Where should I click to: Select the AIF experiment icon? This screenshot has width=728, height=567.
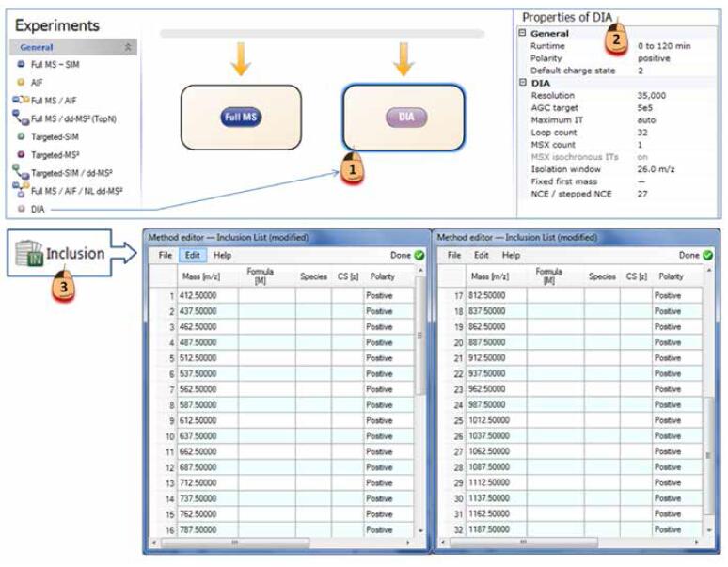21,82
